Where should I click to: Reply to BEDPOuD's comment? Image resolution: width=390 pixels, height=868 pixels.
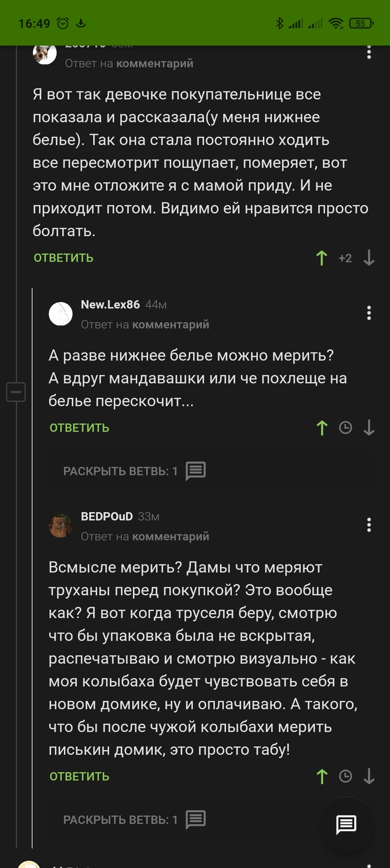point(79,777)
